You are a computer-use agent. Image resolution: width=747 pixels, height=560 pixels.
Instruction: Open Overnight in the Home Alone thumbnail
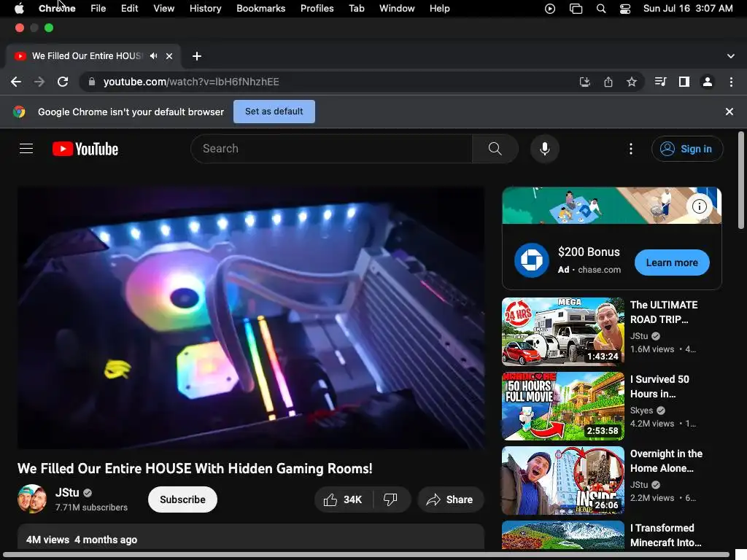[562, 480]
